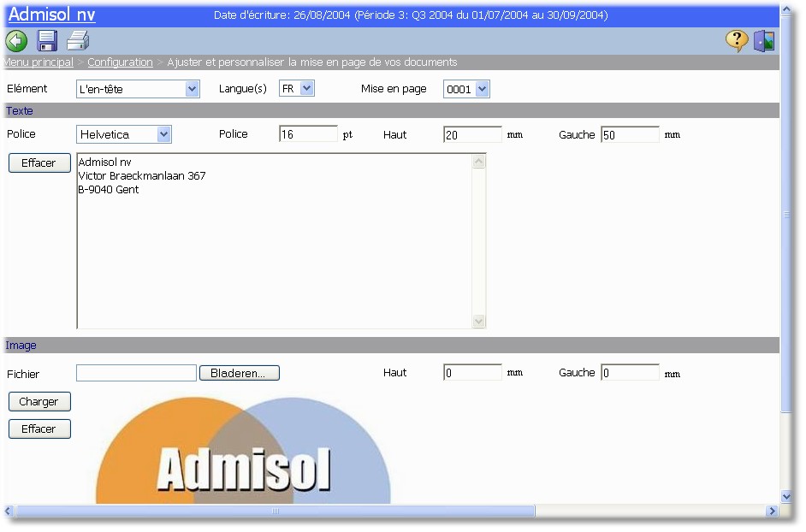Click the Texte Gauche field showing 50
This screenshot has width=806, height=532.
point(630,134)
